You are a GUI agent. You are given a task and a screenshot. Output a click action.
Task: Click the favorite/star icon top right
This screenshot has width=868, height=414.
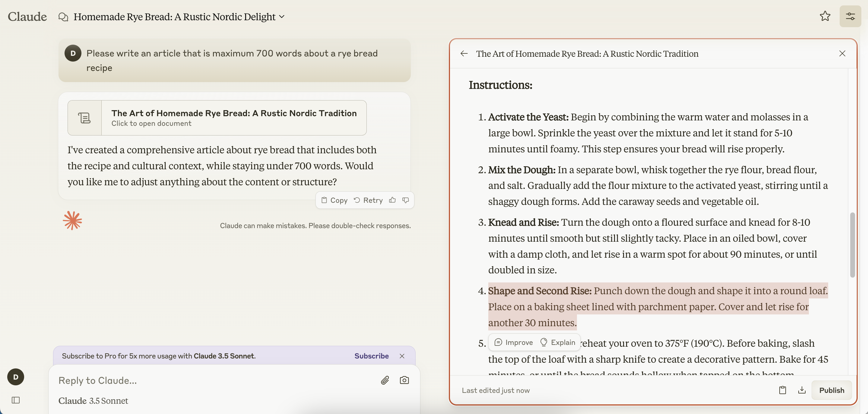[825, 15]
